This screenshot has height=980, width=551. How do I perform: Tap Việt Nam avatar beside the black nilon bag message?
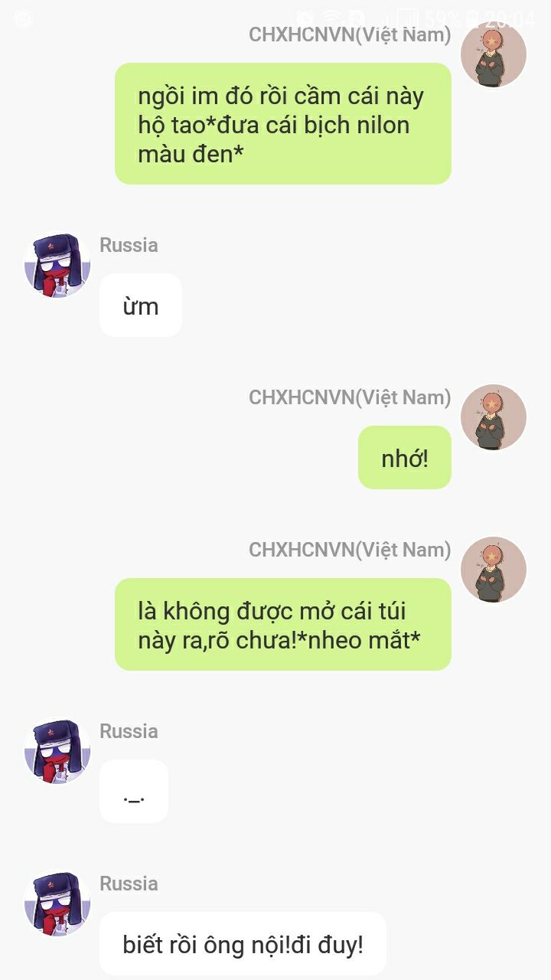(x=494, y=54)
